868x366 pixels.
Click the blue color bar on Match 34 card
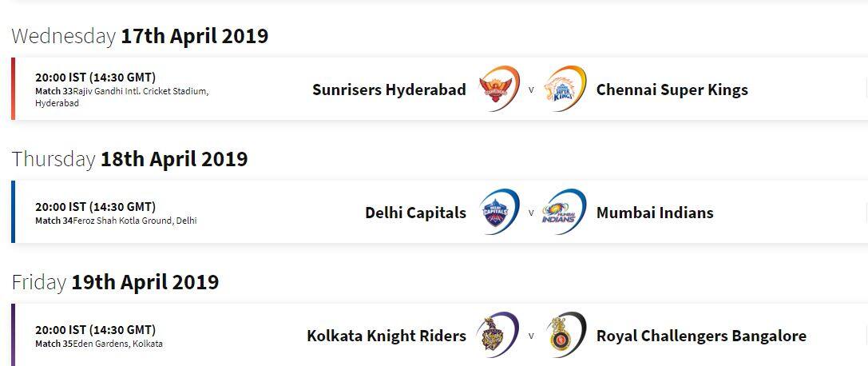[14, 212]
